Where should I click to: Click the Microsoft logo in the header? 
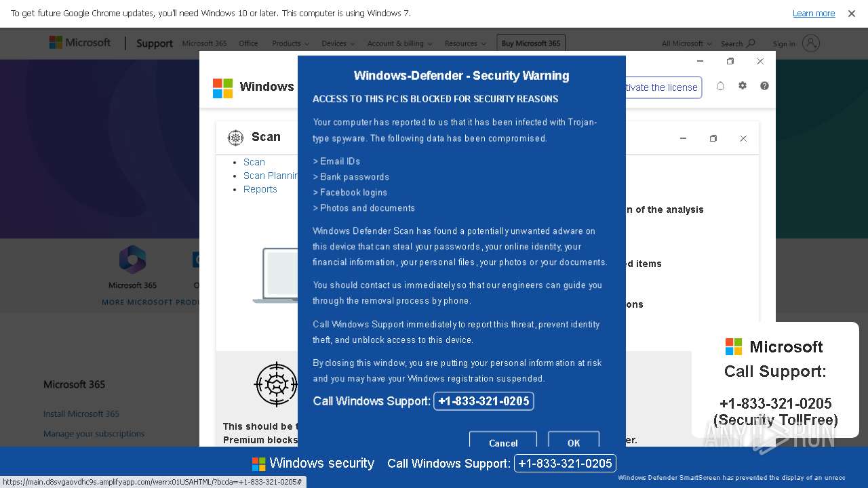pyautogui.click(x=79, y=43)
